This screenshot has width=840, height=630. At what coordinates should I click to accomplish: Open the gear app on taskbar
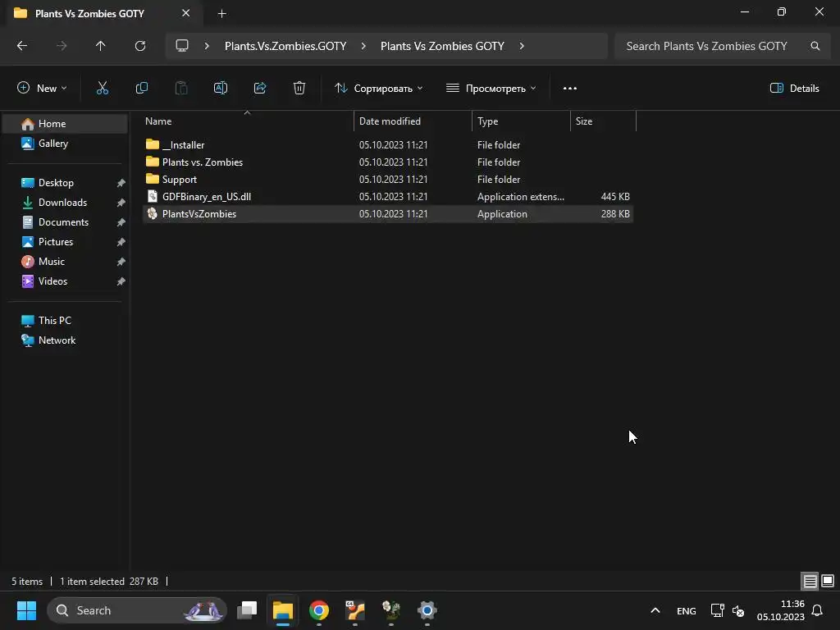(427, 610)
